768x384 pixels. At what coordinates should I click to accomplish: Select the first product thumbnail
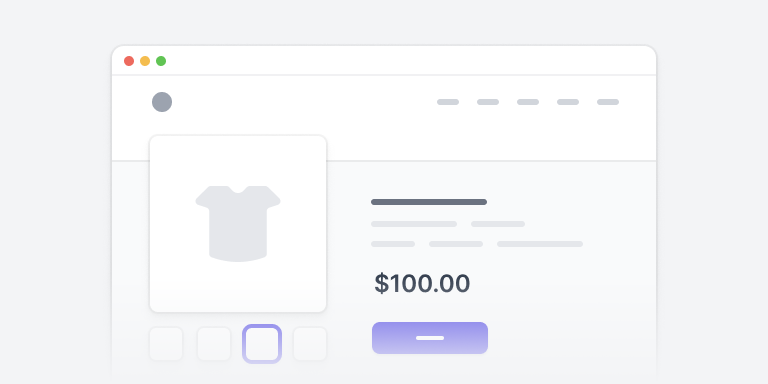coord(166,344)
